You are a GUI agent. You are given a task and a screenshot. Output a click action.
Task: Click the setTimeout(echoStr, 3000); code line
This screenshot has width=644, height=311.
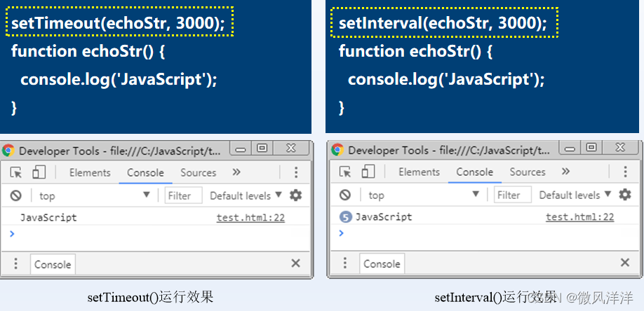tap(119, 22)
